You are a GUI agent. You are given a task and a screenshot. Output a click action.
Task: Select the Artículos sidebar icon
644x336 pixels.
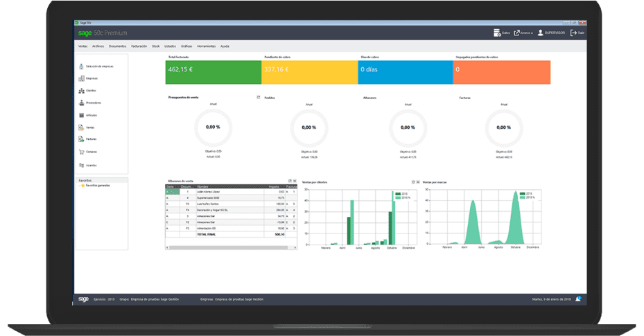(82, 115)
